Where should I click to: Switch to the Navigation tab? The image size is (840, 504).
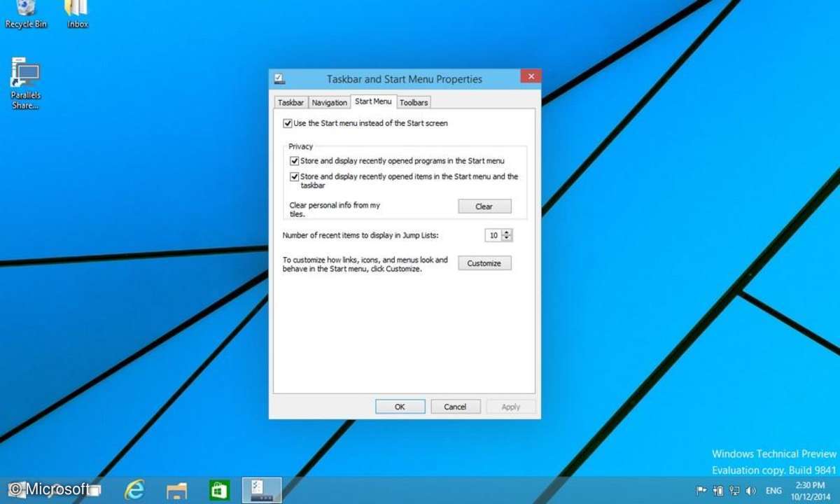coord(329,102)
